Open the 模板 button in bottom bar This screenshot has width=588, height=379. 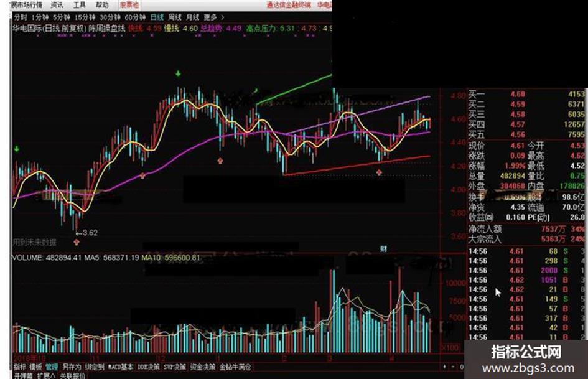pyautogui.click(x=35, y=367)
